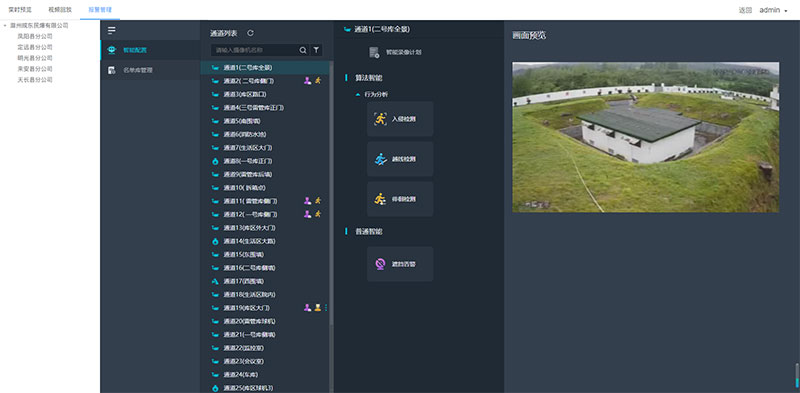This screenshot has height=393, width=800.
Task: Click the search magnifier icon
Action: (x=303, y=50)
